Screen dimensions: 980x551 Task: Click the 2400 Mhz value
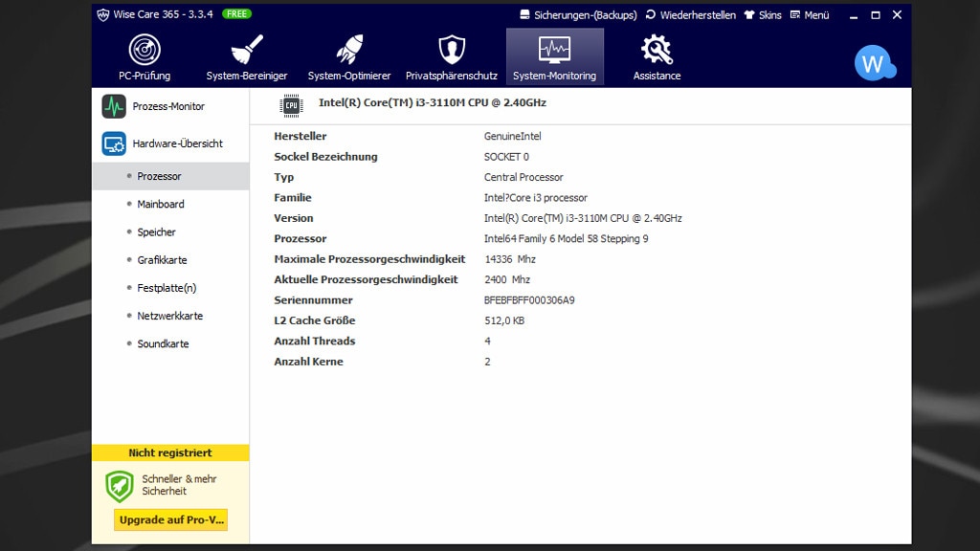click(x=507, y=280)
